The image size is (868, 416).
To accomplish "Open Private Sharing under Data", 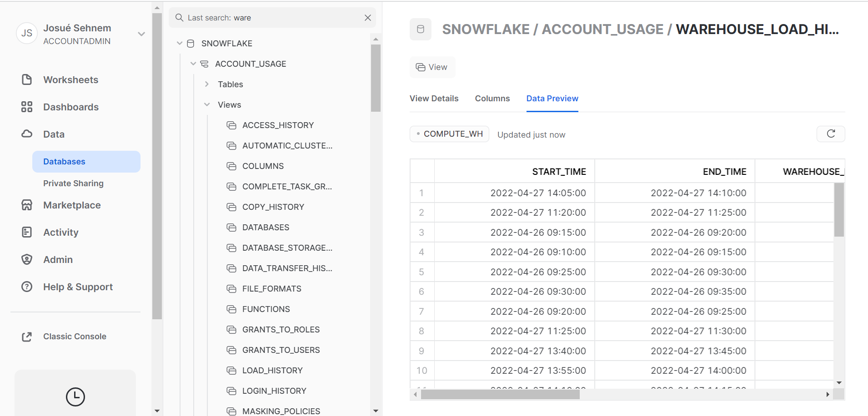I will click(73, 183).
